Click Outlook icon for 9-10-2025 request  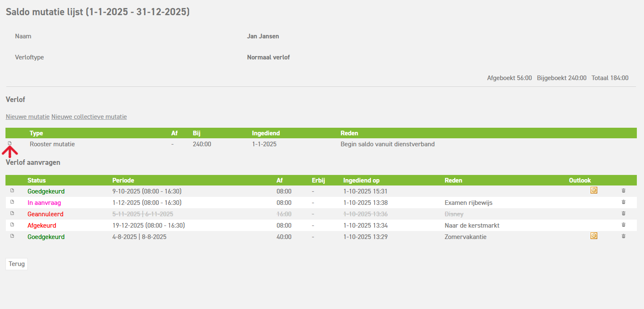pos(593,191)
